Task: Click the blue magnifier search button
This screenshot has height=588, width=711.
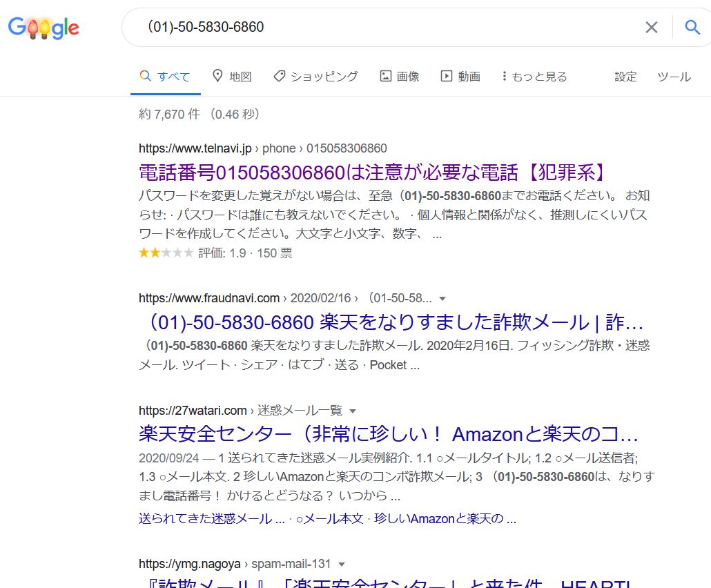Action: pos(692,27)
